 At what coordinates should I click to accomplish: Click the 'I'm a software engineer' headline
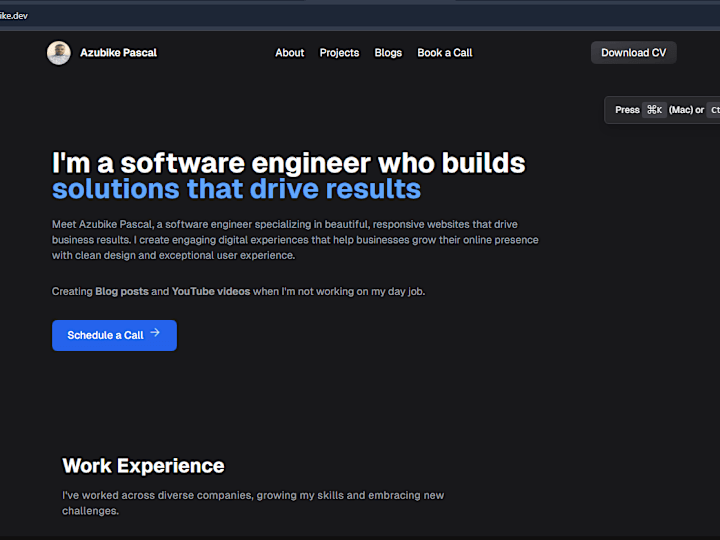tap(288, 163)
